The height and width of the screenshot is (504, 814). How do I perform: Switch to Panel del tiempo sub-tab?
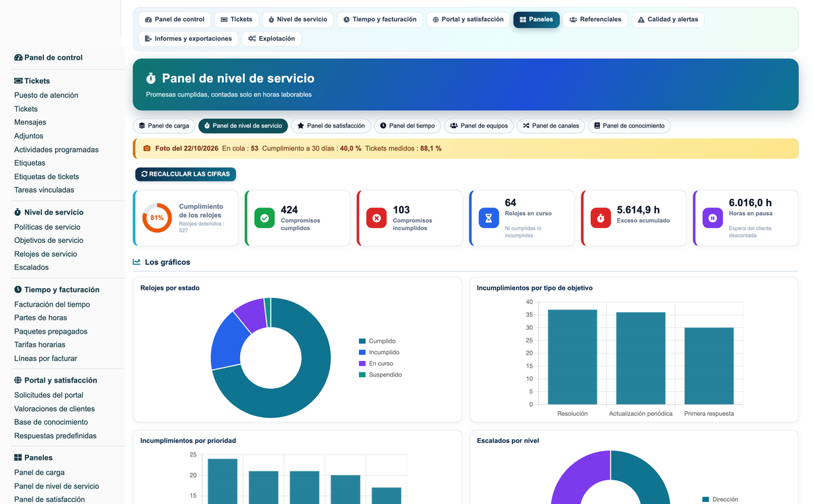click(408, 125)
